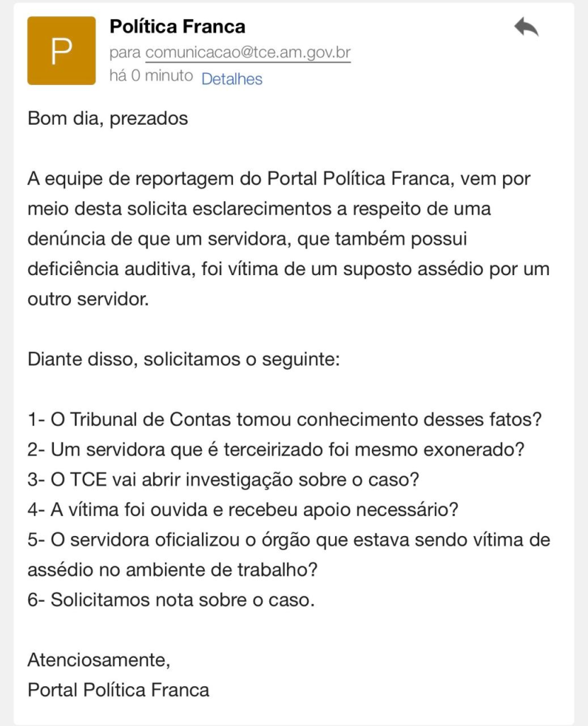The width and height of the screenshot is (588, 726).
Task: Click the orange P sender avatar
Action: click(61, 51)
